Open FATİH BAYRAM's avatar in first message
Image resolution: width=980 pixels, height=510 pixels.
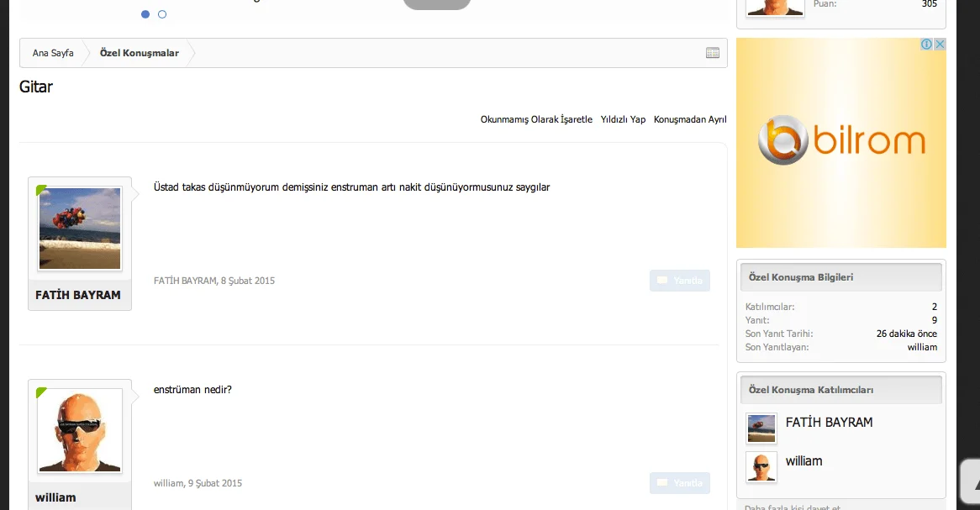[80, 229]
